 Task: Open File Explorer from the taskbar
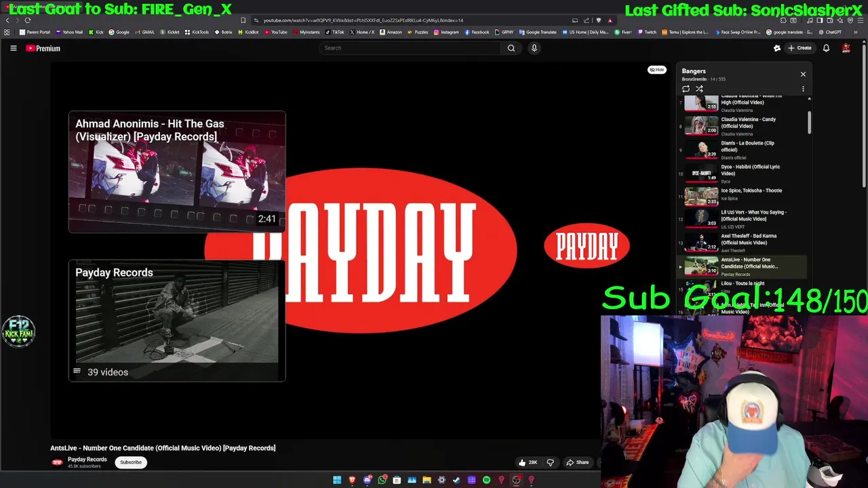(x=427, y=480)
